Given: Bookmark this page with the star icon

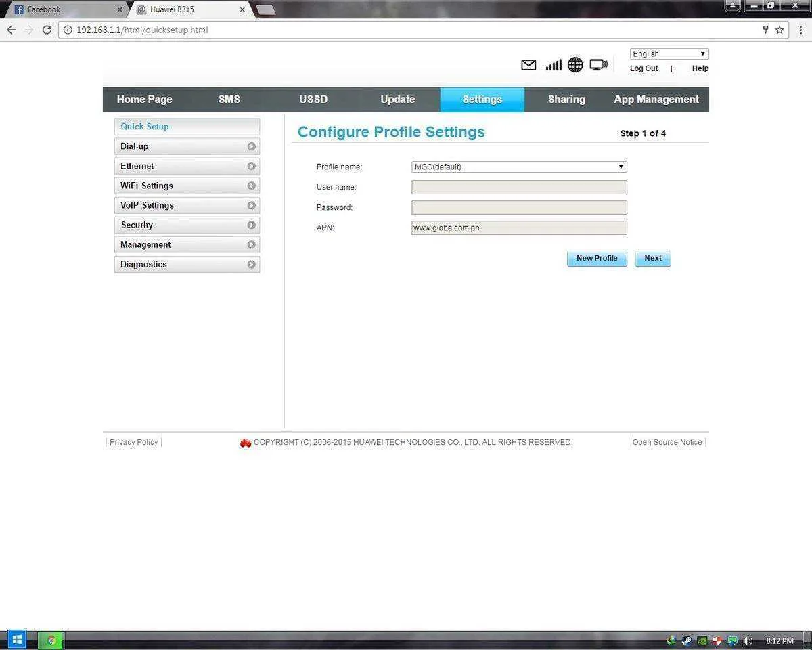Looking at the screenshot, I should [x=780, y=30].
